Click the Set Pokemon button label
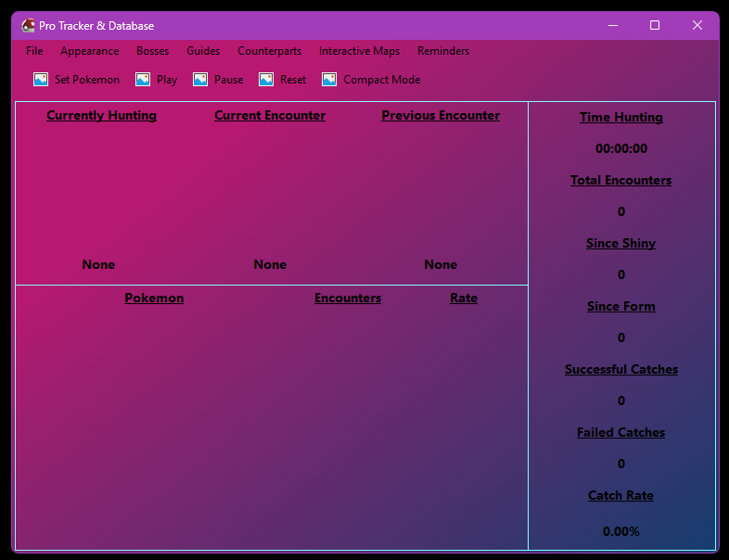 pos(87,80)
